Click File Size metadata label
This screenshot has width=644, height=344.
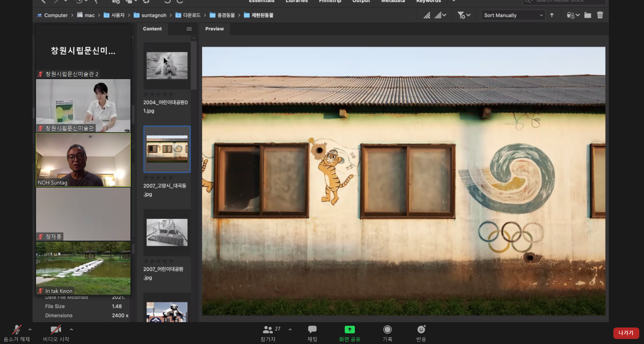[x=55, y=306]
